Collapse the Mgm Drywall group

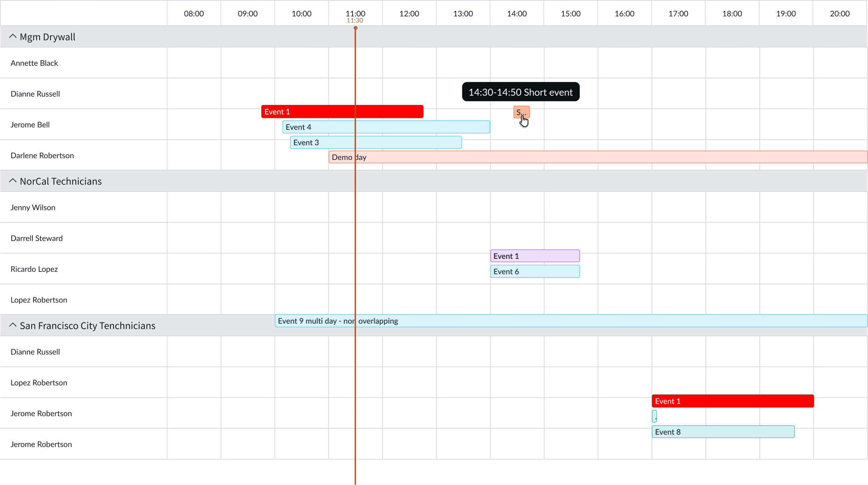pos(12,36)
